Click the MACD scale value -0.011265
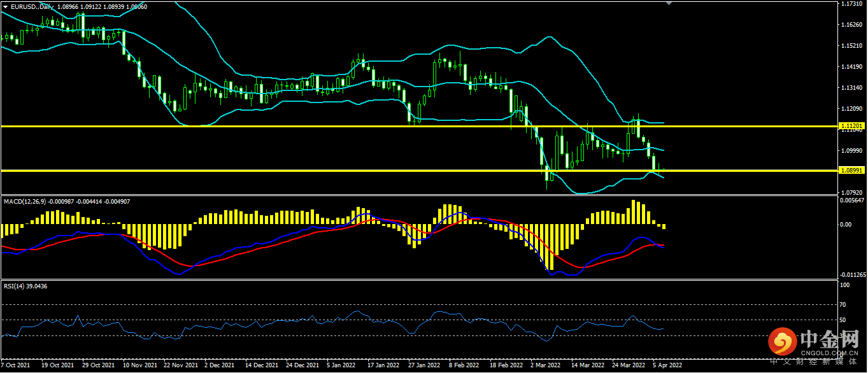This screenshot has width=868, height=373. (852, 275)
